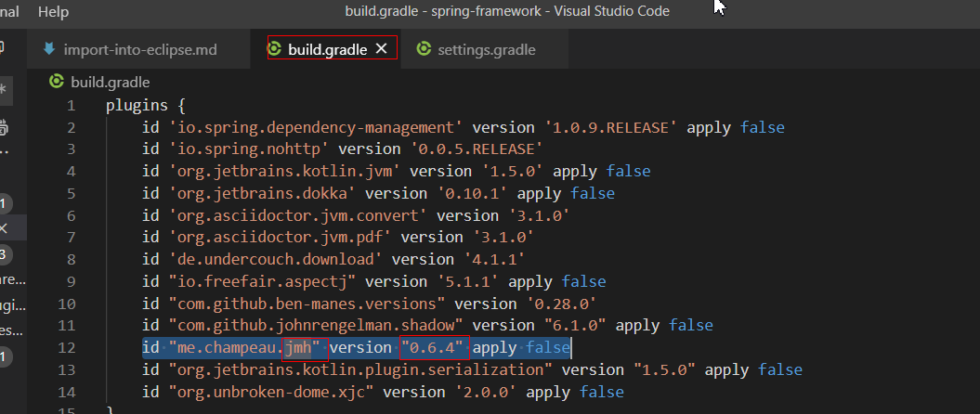Click 'org.jetbrains.kotlin.jvm' plugin id string
Screen dimensions: 980x414
[285, 171]
